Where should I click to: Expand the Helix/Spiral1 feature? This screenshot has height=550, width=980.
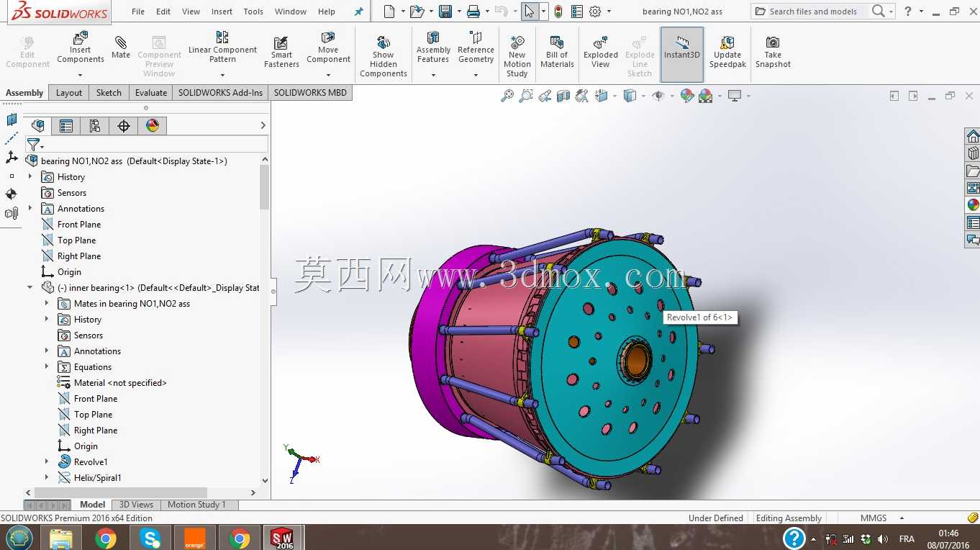(47, 477)
